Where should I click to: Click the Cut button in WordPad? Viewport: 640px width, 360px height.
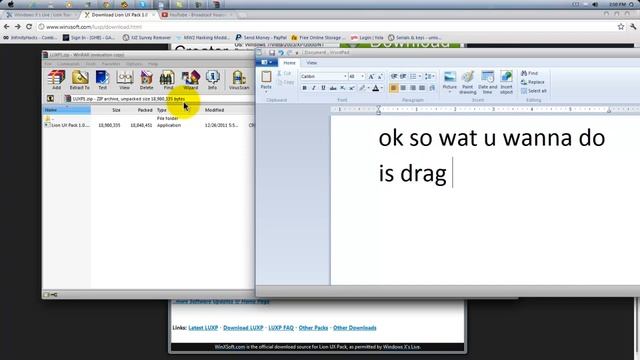click(x=284, y=73)
